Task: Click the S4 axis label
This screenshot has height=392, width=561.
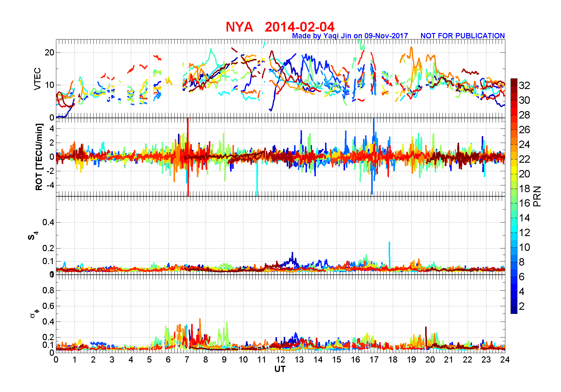Action: [x=33, y=236]
